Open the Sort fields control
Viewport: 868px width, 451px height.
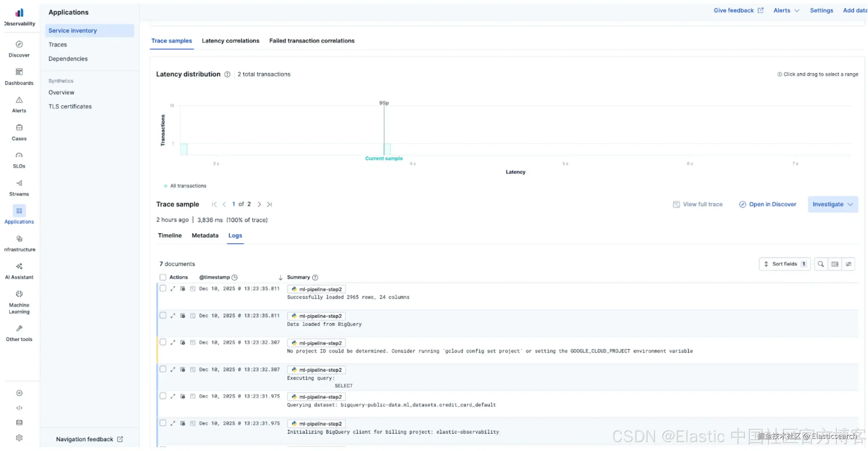click(785, 264)
